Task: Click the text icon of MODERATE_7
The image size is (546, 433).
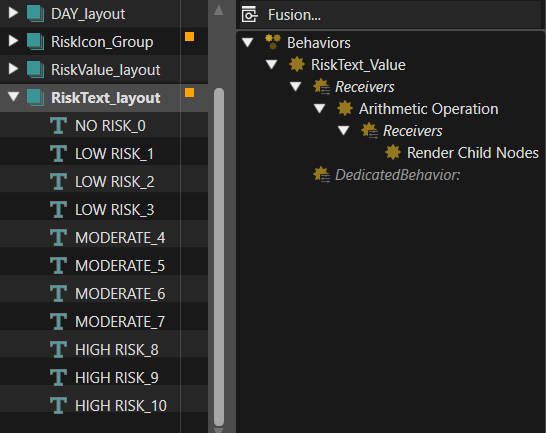Action: [x=58, y=321]
